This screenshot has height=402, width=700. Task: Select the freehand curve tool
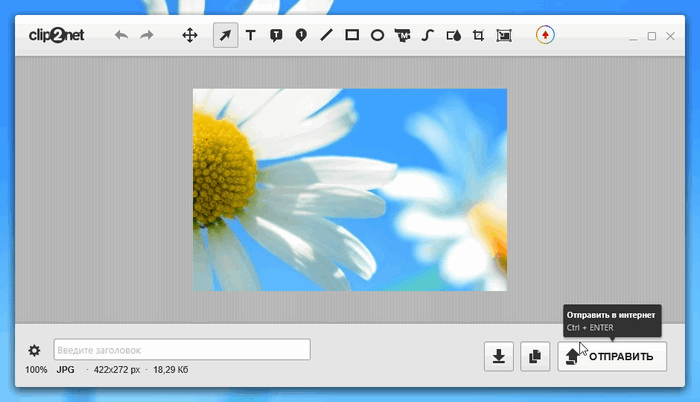point(427,36)
